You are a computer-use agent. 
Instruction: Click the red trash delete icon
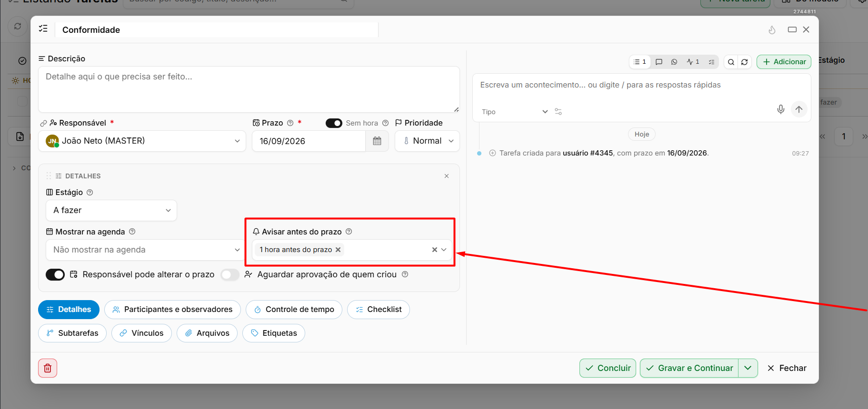48,368
